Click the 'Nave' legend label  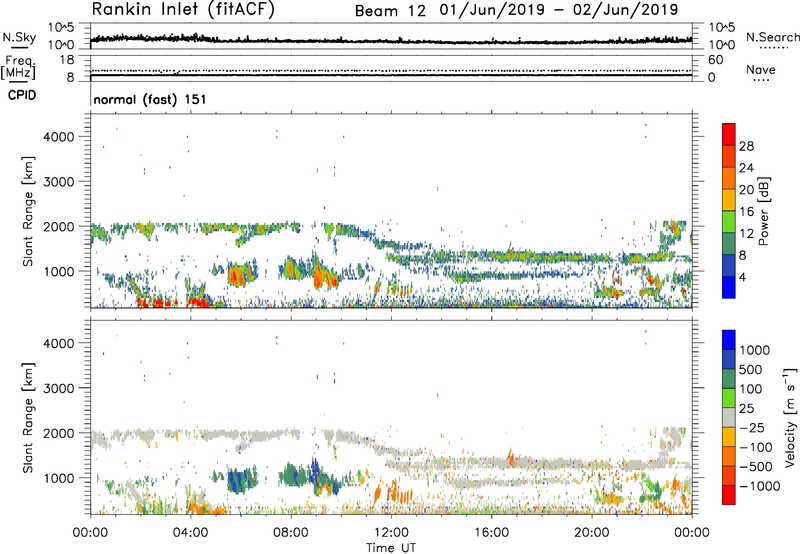tap(761, 70)
